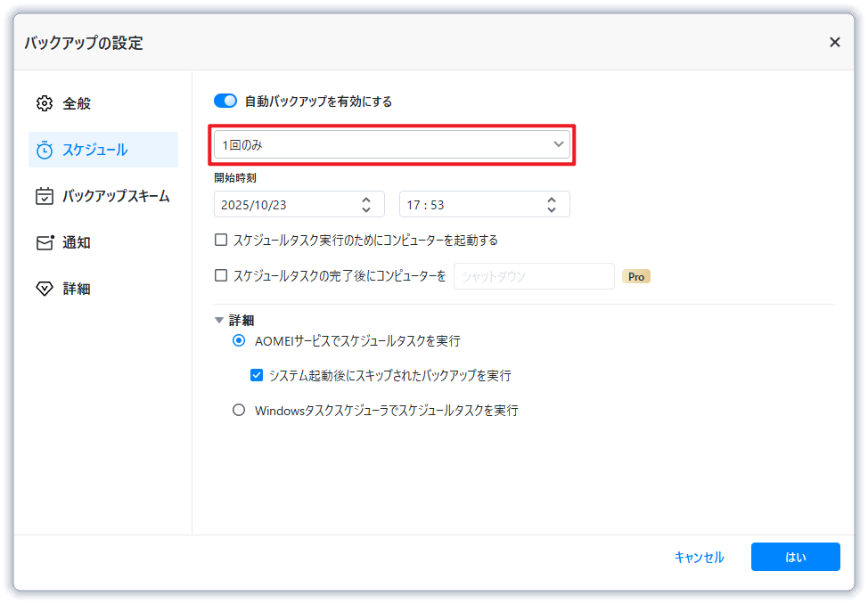Click the diamond icon beside 詳細 in sidebar
This screenshot has width=868, height=604.
[x=45, y=289]
